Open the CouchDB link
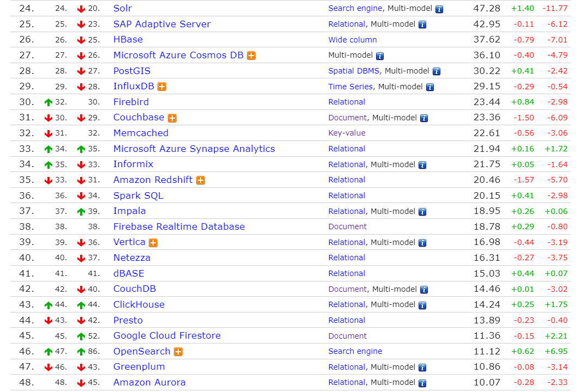 coord(135,289)
